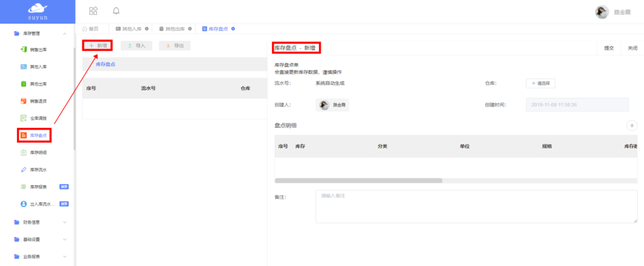The height and width of the screenshot is (266, 644).
Task: Click 提交 to submit the form
Action: 609,48
